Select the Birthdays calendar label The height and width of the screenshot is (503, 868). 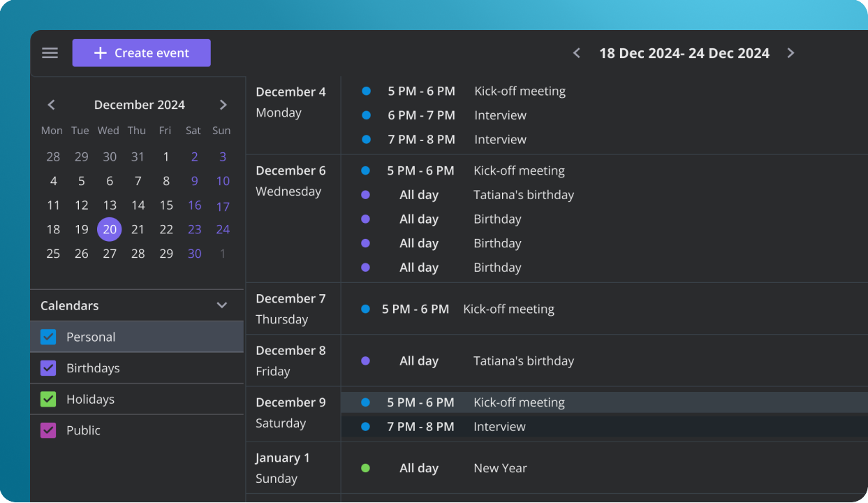click(x=93, y=368)
